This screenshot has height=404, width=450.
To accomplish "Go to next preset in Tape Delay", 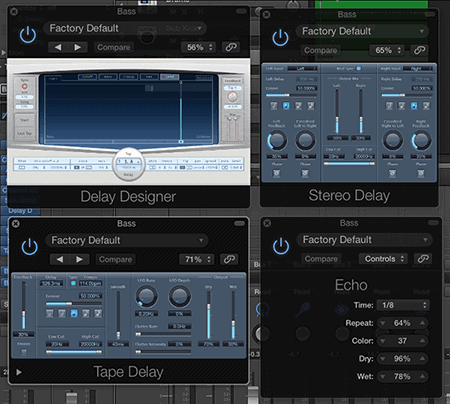I will (79, 259).
